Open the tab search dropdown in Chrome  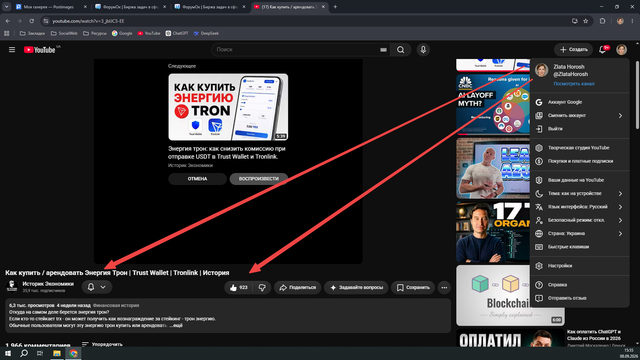(7, 7)
